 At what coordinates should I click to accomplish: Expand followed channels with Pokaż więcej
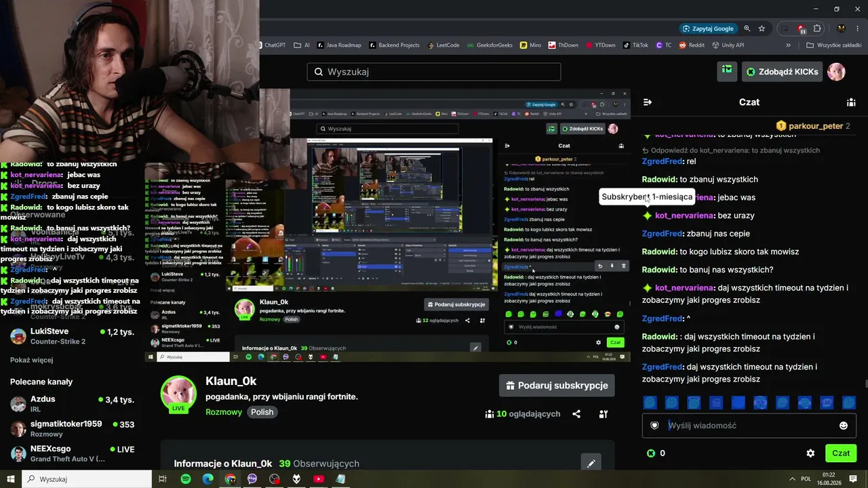point(31,360)
